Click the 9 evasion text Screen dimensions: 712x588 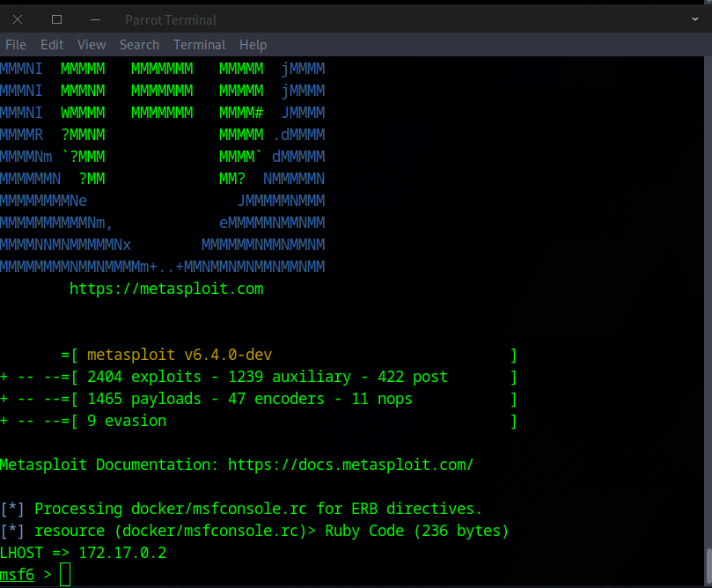click(x=127, y=421)
